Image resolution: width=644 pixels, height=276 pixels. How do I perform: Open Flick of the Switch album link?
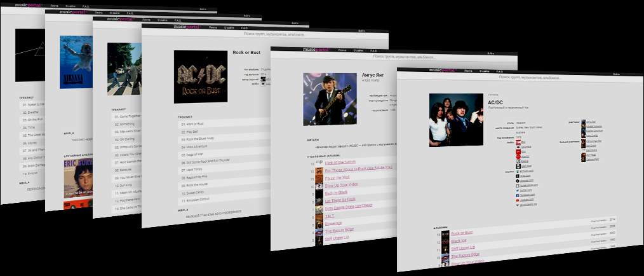tap(340, 162)
